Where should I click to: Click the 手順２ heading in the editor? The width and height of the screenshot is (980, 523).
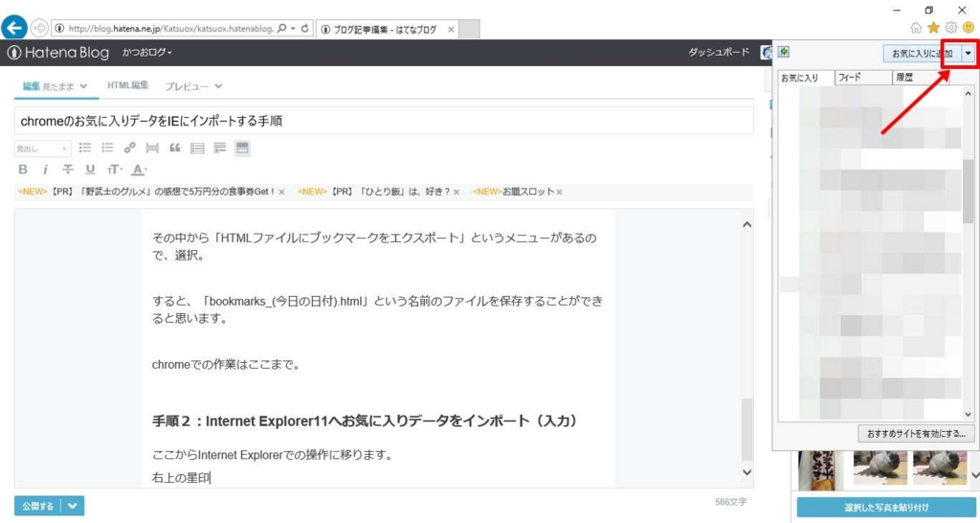(365, 421)
